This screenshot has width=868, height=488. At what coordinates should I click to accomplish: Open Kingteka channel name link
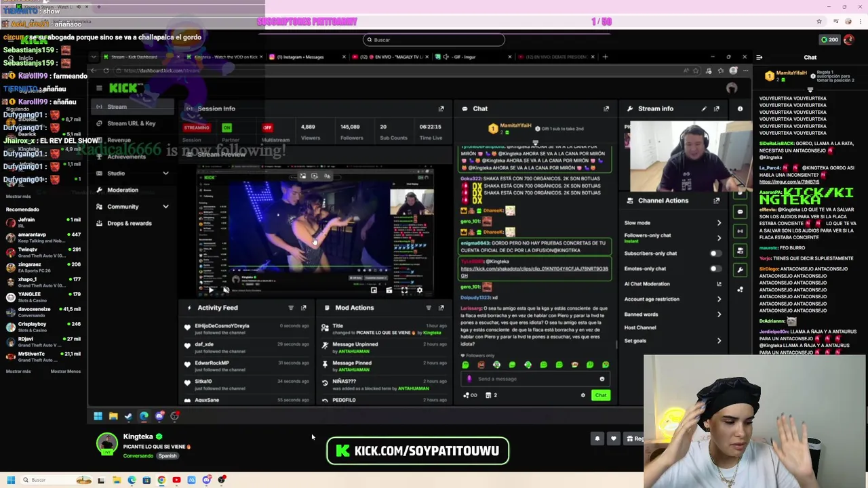coord(138,437)
